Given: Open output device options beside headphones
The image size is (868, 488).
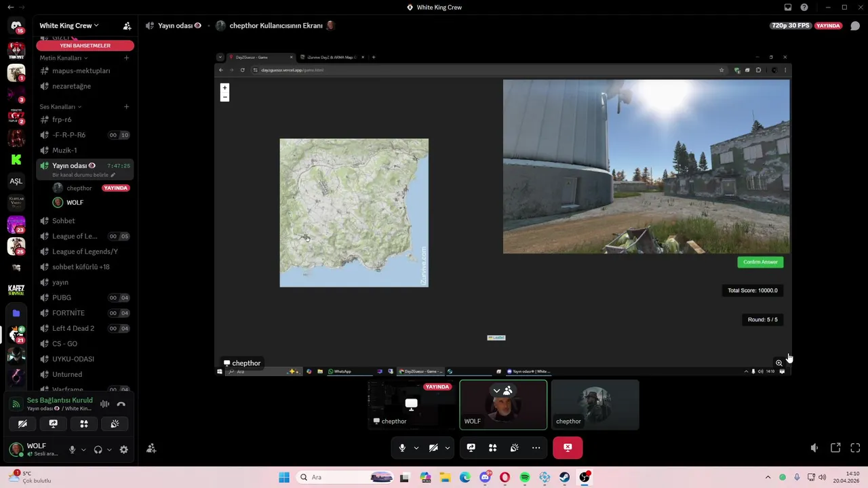Looking at the screenshot, I should point(109,449).
